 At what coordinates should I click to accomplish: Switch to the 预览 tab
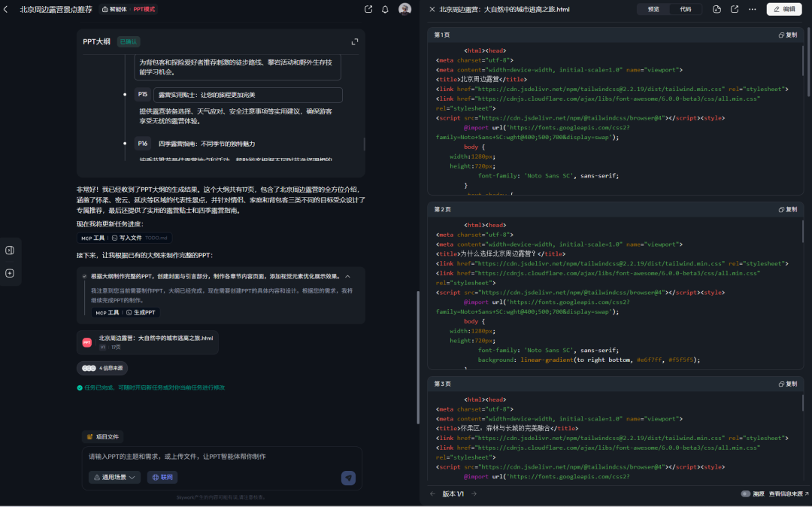pyautogui.click(x=653, y=9)
